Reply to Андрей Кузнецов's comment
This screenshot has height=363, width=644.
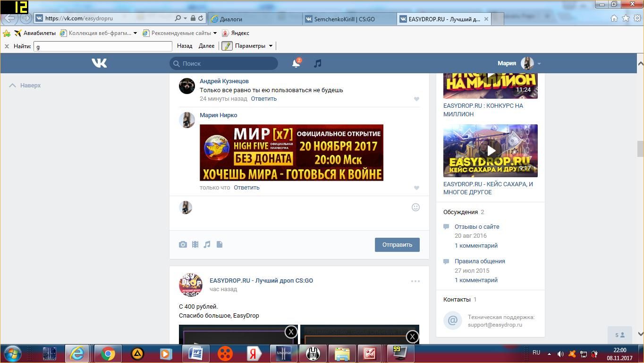click(x=264, y=99)
